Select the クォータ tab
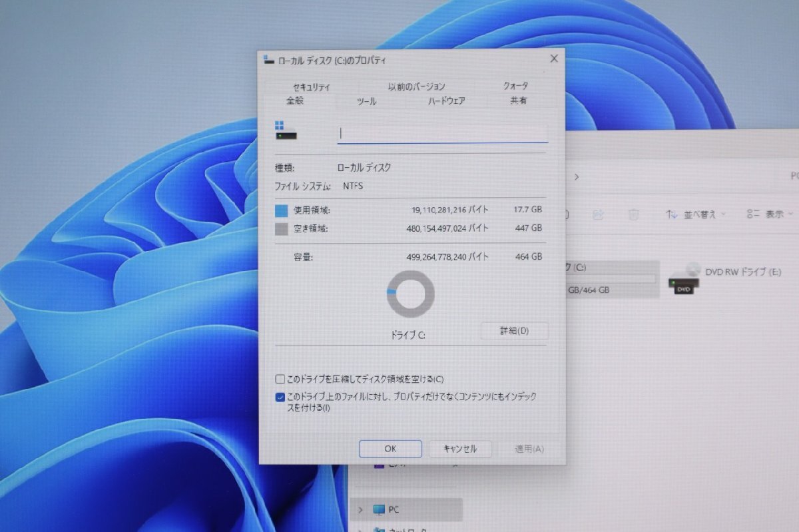 [516, 85]
